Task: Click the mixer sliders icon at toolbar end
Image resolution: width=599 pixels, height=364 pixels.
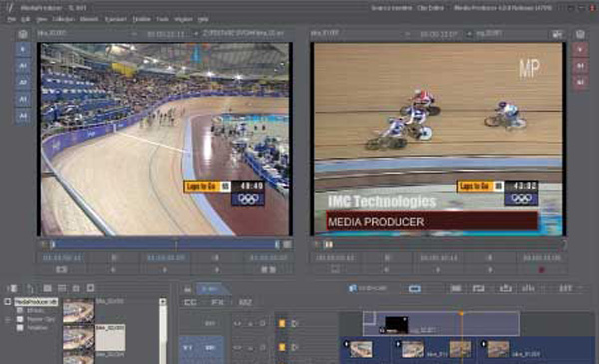Action: pyautogui.click(x=565, y=288)
